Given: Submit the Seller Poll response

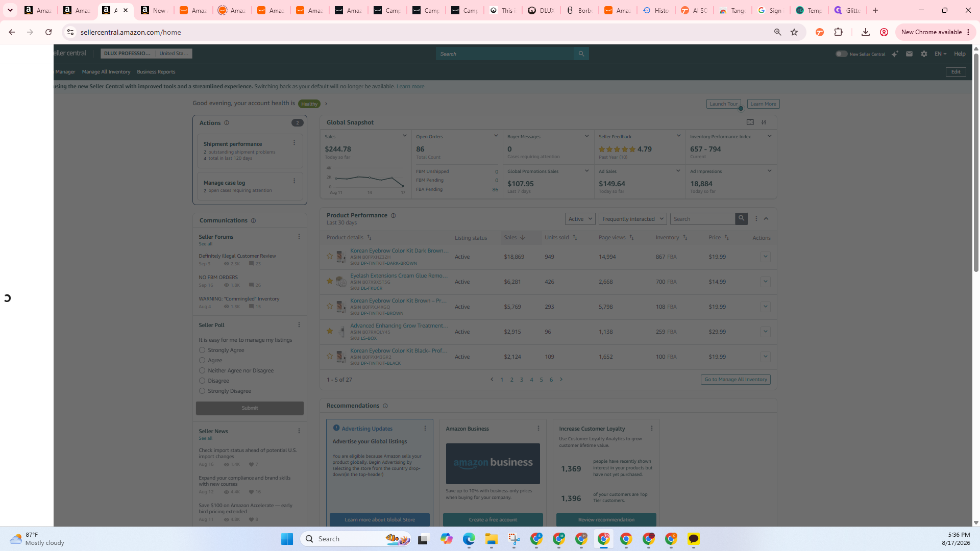Looking at the screenshot, I should pyautogui.click(x=250, y=408).
